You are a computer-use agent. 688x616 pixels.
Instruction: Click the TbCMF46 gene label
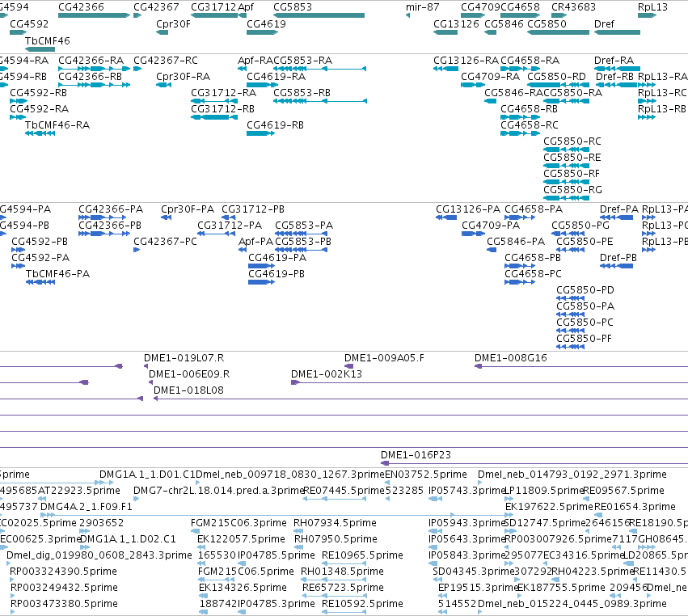point(48,40)
